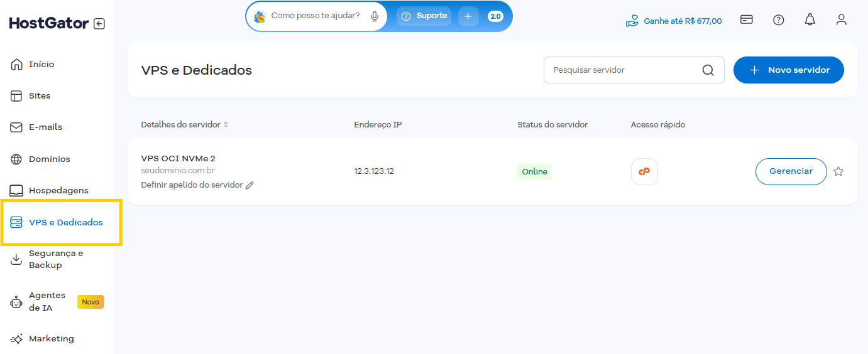
Task: Open Segurança e Backup section
Action: pyautogui.click(x=57, y=259)
